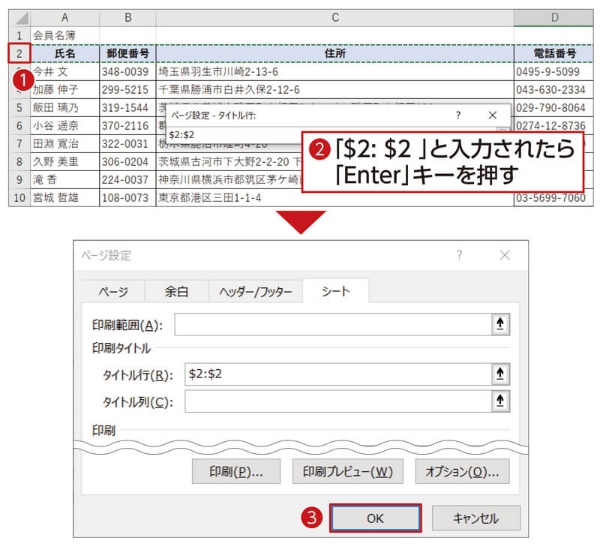Click the 印刷(P)... button
Screen dimensions: 600x547
coord(236,472)
